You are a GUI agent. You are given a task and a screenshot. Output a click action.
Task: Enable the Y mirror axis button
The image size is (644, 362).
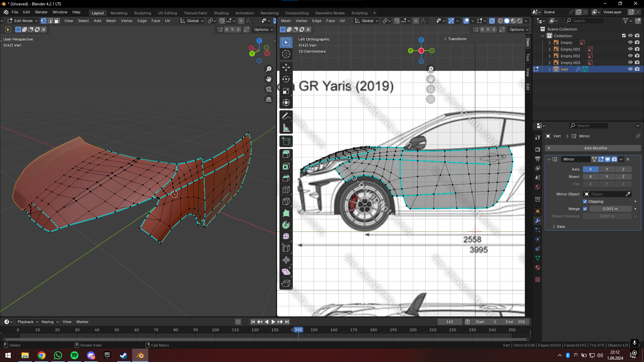607,169
